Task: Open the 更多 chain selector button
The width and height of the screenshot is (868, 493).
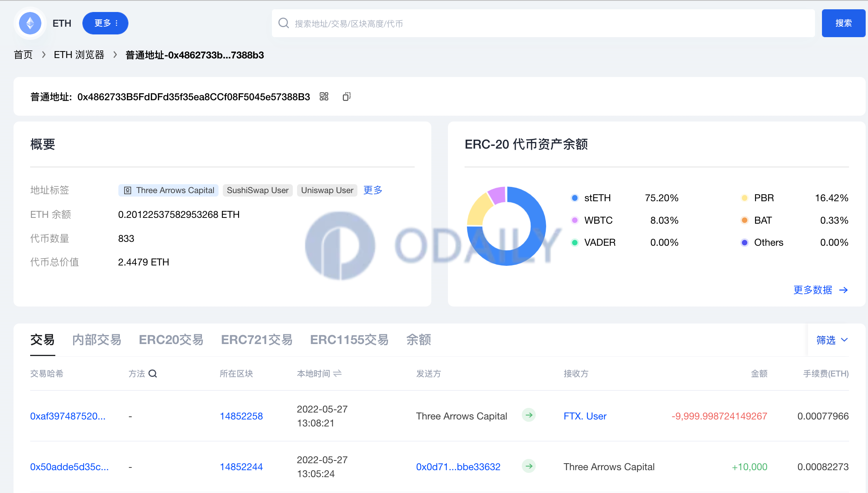Action: pos(105,23)
